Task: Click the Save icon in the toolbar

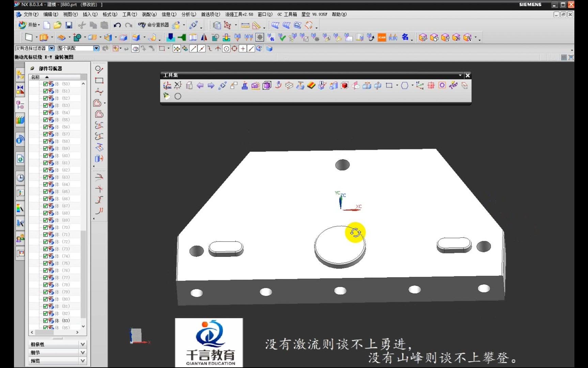Action: coord(69,25)
